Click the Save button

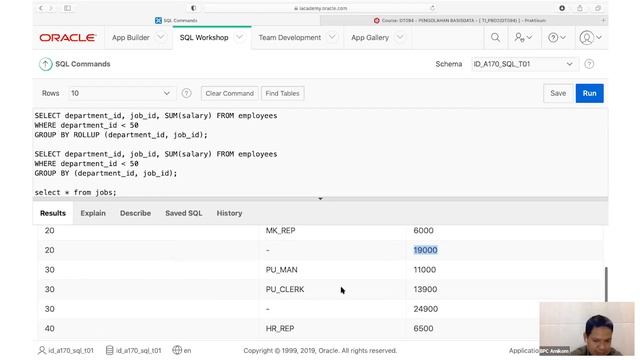point(558,93)
